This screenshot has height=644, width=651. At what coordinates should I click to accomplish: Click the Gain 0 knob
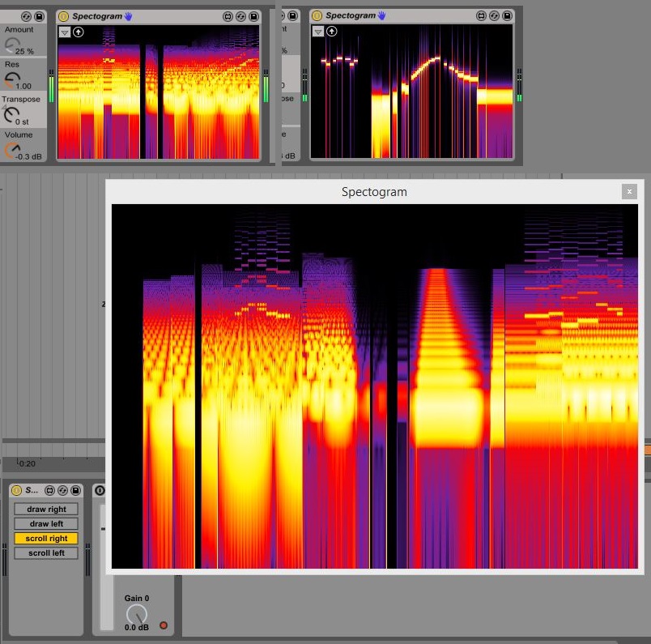coord(137,614)
